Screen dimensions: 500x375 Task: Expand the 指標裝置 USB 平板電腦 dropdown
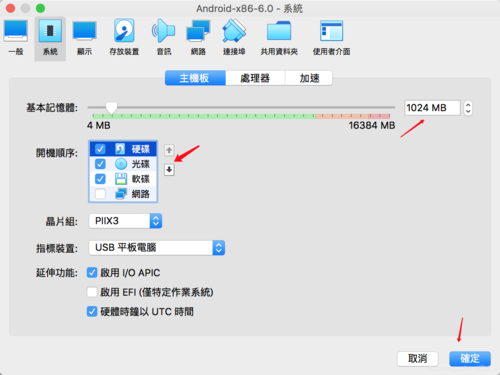pyautogui.click(x=157, y=248)
